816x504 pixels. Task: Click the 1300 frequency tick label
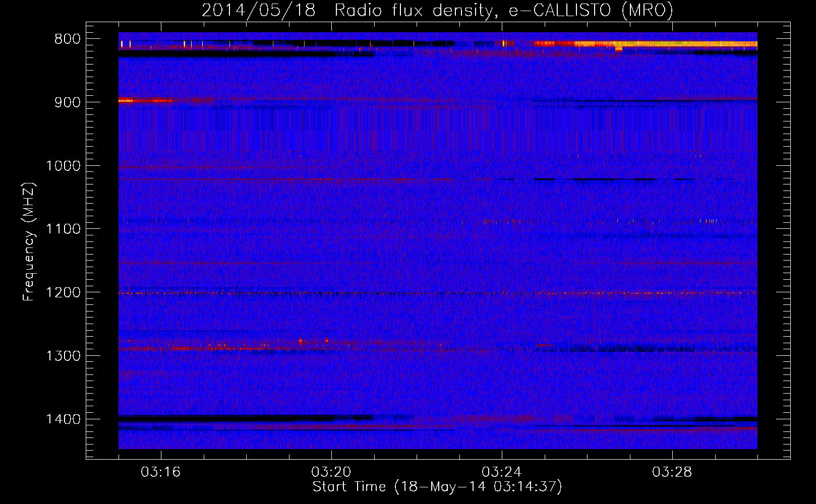click(63, 356)
